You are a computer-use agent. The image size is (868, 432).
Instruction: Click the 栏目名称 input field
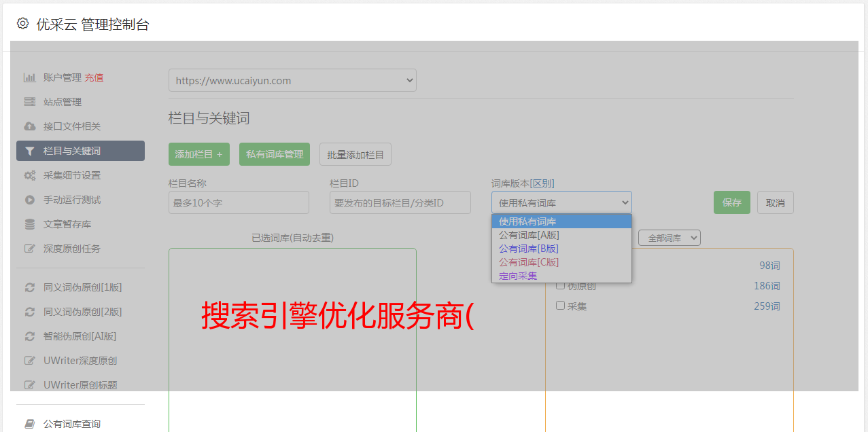pos(239,202)
